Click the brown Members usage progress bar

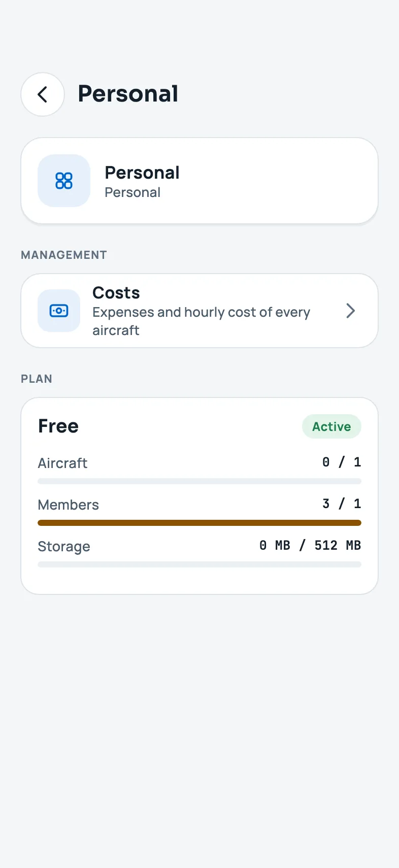coord(199,523)
